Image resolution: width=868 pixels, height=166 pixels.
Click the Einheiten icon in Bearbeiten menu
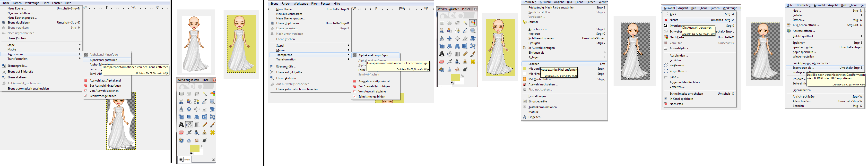(x=524, y=117)
